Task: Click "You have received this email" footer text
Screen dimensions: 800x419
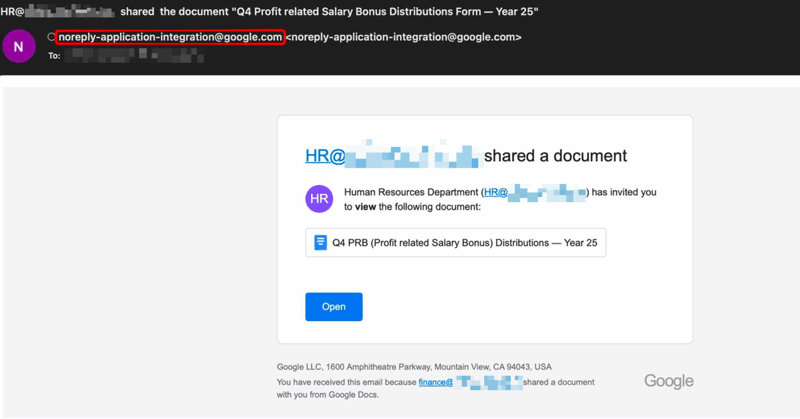Action: tap(346, 382)
